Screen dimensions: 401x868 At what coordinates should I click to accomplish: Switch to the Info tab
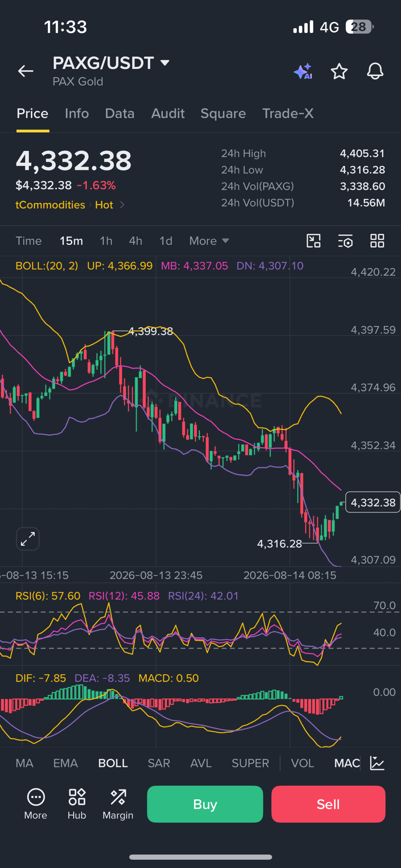[x=77, y=113]
